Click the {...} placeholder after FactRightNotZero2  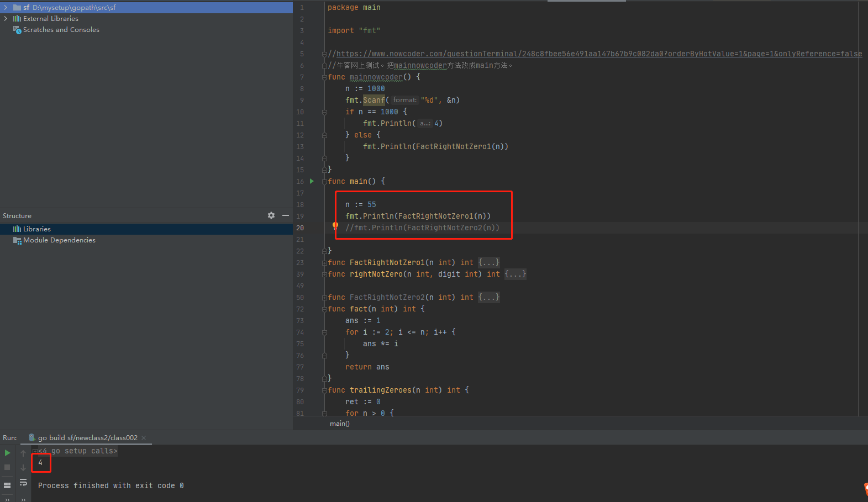point(489,297)
